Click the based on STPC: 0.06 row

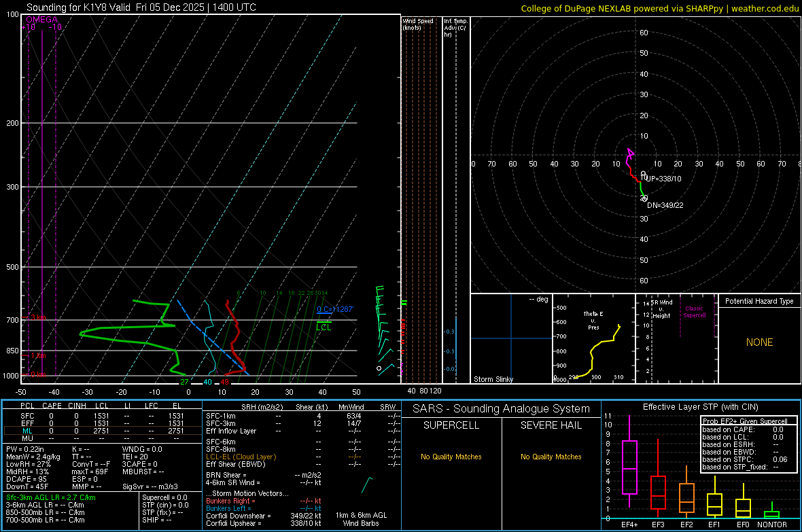(x=745, y=459)
